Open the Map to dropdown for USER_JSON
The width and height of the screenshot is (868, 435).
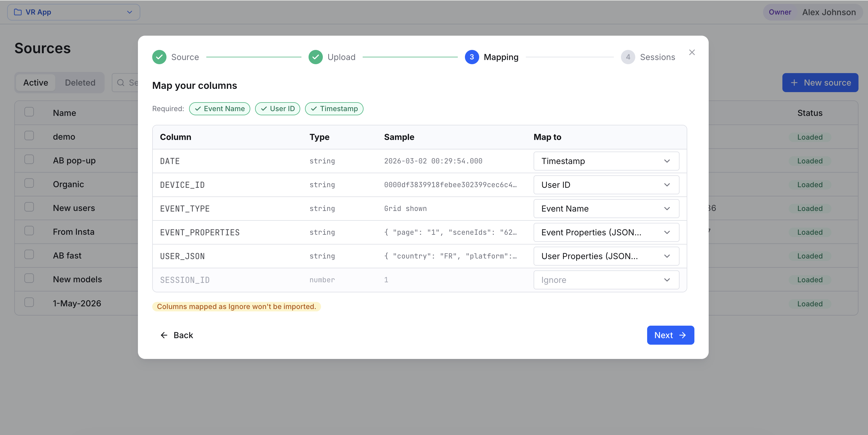(x=606, y=256)
